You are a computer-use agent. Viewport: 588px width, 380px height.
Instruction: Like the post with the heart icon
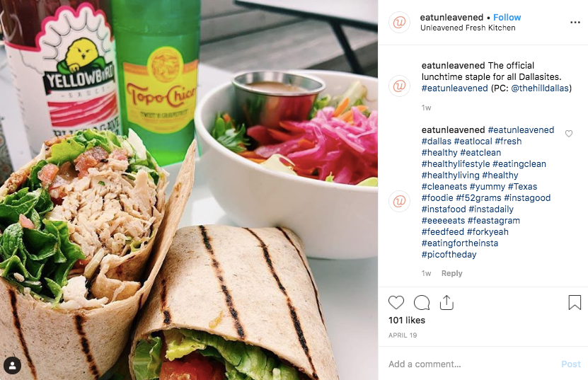(x=396, y=302)
